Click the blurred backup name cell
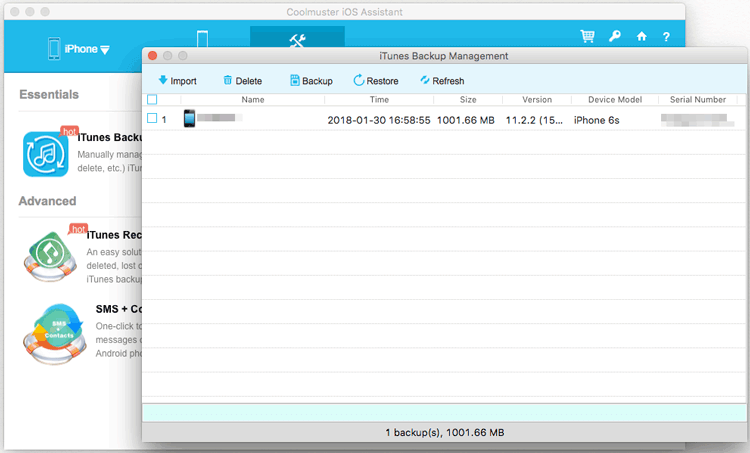Screen dimensions: 750x453 pos(219,118)
